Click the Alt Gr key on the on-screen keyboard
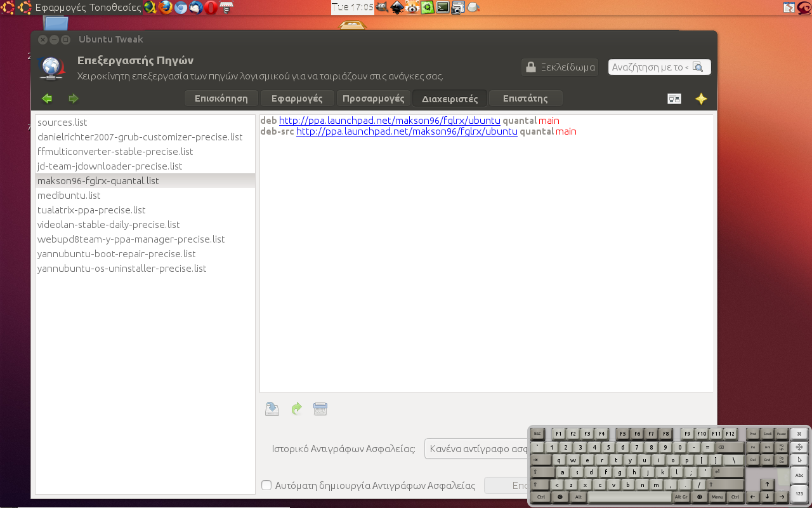Viewport: 812px width, 508px height. pos(681,497)
